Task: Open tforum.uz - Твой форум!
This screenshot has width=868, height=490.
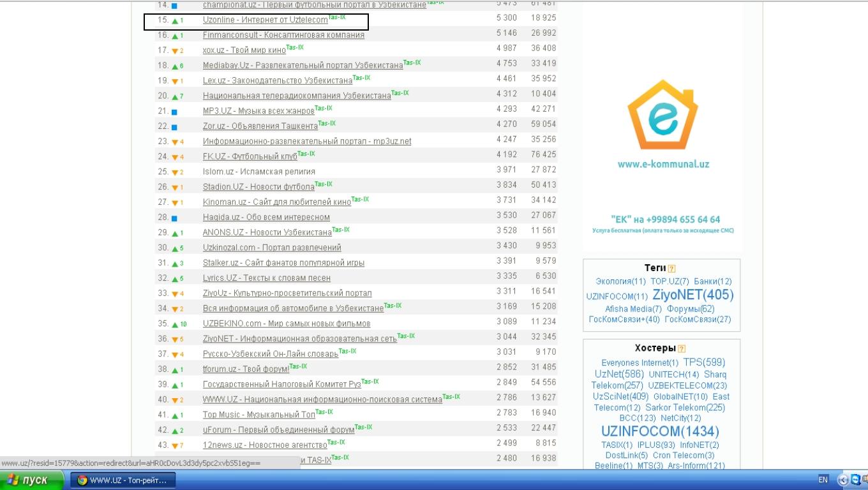Action: pos(246,369)
